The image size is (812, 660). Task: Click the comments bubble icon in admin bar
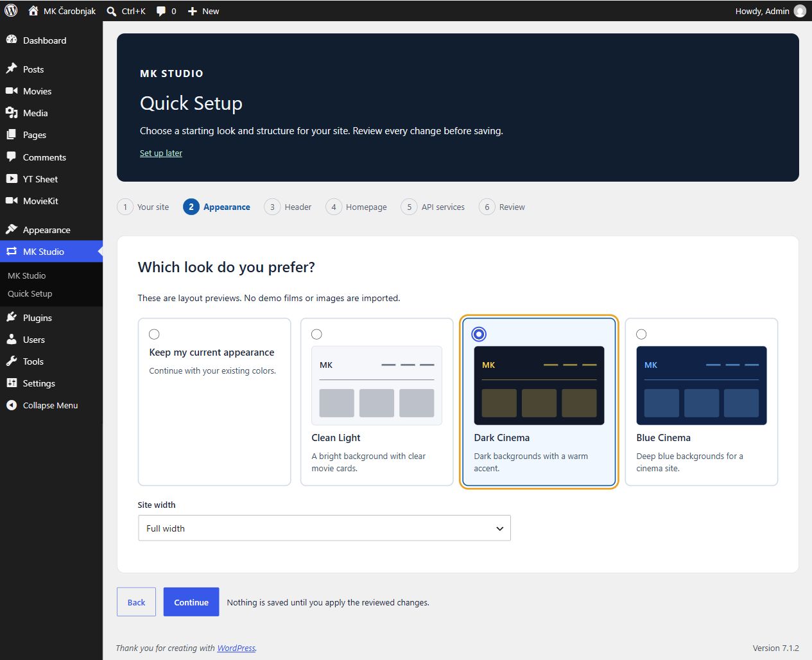161,12
